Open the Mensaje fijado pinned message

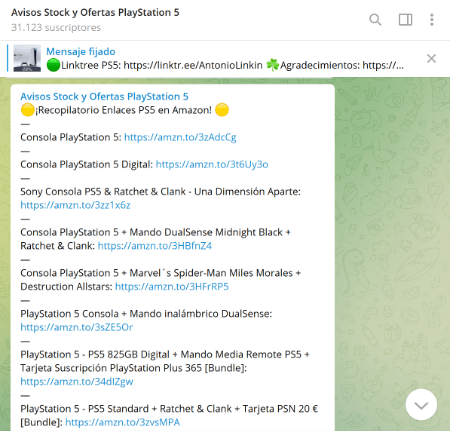(81, 51)
